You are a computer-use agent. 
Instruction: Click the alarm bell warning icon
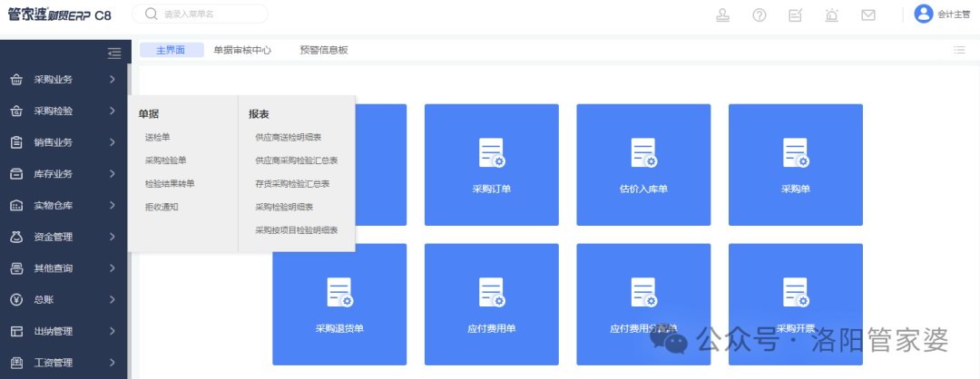(832, 15)
